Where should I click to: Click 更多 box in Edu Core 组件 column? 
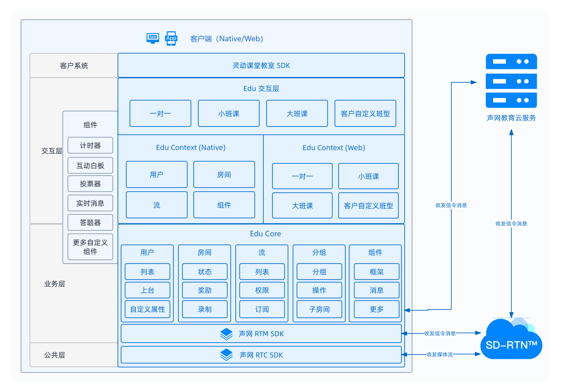pos(377,309)
